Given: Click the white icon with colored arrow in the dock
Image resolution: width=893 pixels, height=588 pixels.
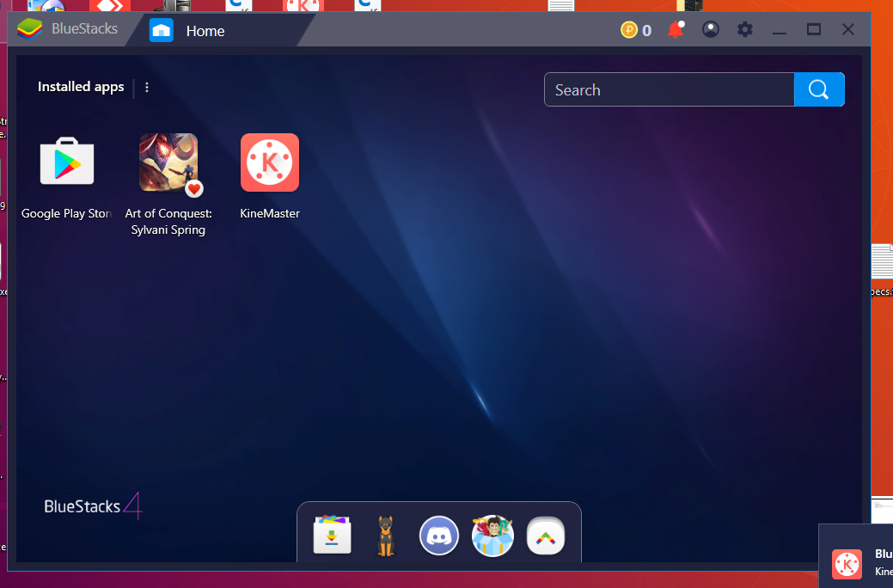Looking at the screenshot, I should [x=546, y=536].
